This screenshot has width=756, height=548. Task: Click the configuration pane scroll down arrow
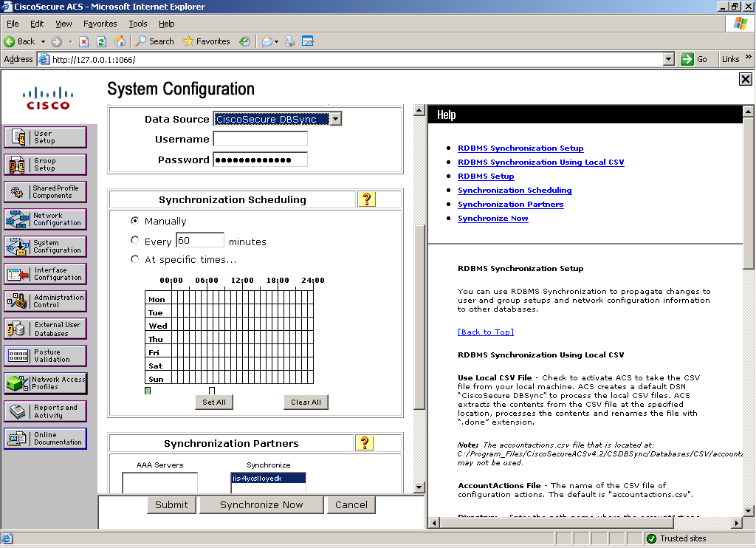(x=419, y=487)
